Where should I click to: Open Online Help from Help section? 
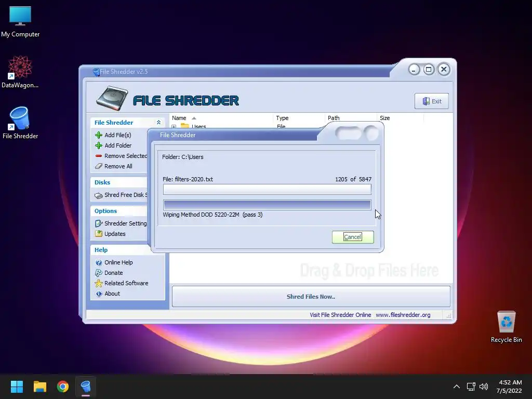(118, 262)
